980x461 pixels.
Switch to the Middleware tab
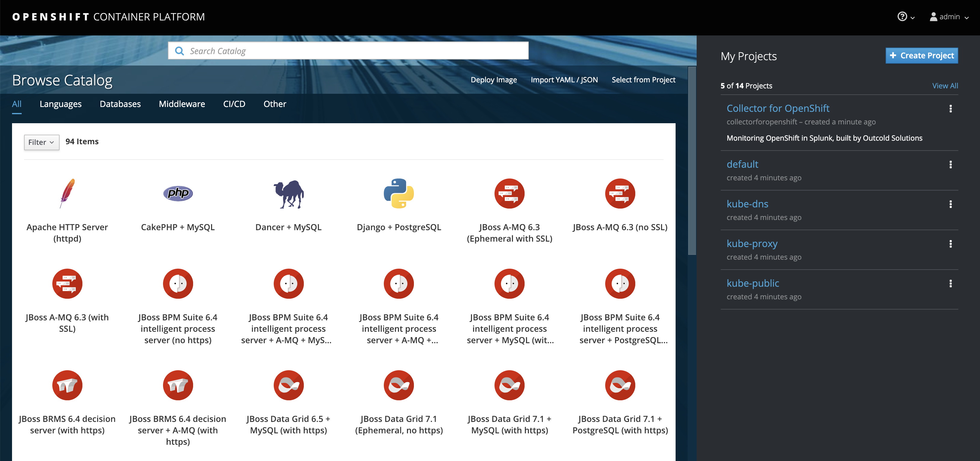coord(182,104)
